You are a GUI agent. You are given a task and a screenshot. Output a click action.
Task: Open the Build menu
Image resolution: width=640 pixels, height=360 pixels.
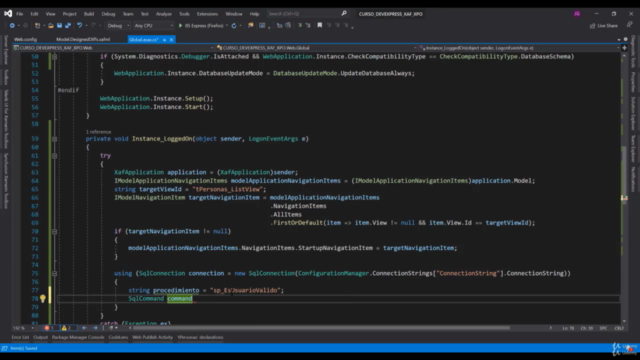coord(89,13)
